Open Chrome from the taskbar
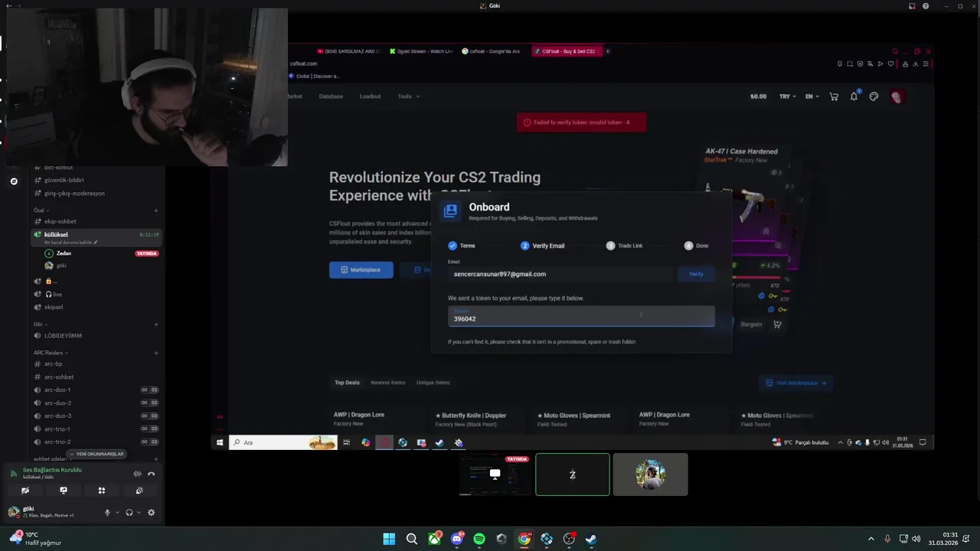The image size is (980, 551). coord(524,539)
